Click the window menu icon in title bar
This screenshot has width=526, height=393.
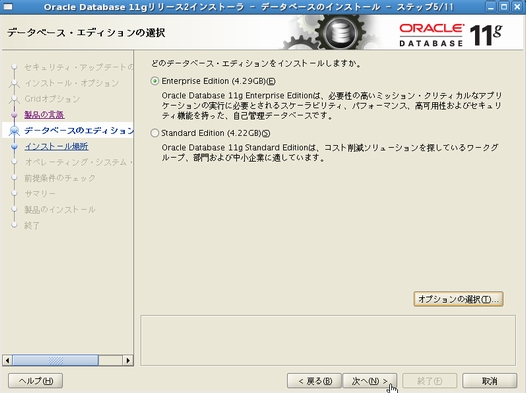pos(7,7)
